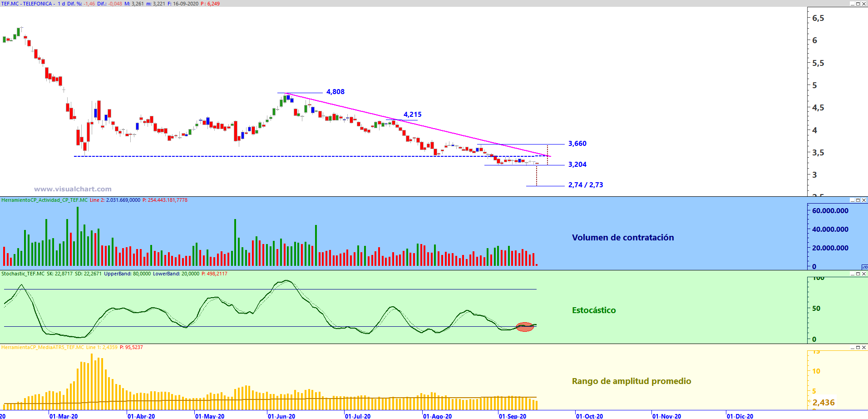Image resolution: width=868 pixels, height=419 pixels.
Task: Click the 01-Jul-20 date on time axis
Action: (x=358, y=416)
